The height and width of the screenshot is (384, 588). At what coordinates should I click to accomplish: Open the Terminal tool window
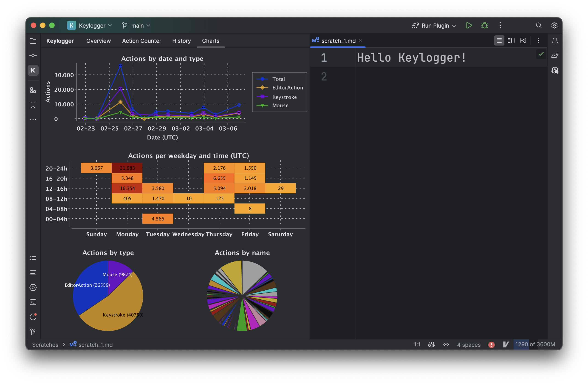click(33, 302)
